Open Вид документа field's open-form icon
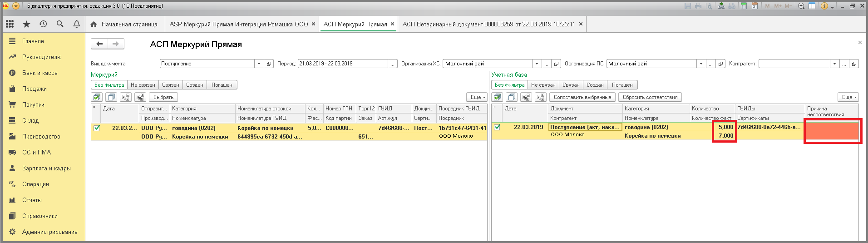868x243 pixels. [x=269, y=64]
